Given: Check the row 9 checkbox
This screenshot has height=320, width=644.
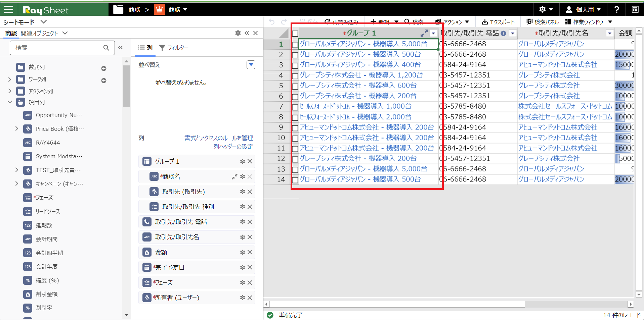Looking at the screenshot, I should tap(295, 128).
